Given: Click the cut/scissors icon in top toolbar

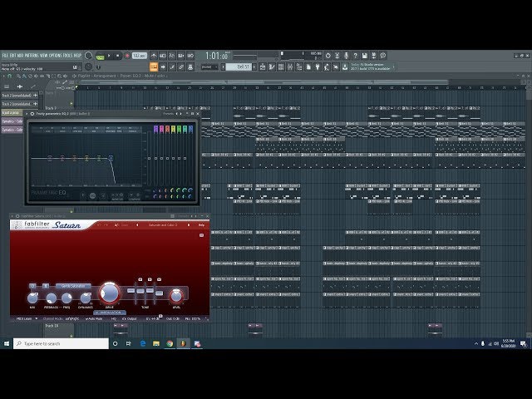Looking at the screenshot, I should point(337,56).
